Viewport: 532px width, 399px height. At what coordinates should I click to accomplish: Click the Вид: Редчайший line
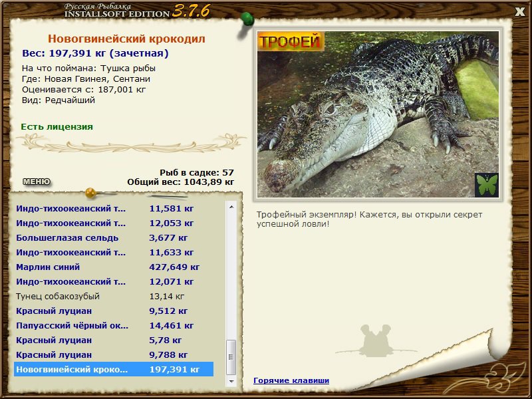pos(59,100)
